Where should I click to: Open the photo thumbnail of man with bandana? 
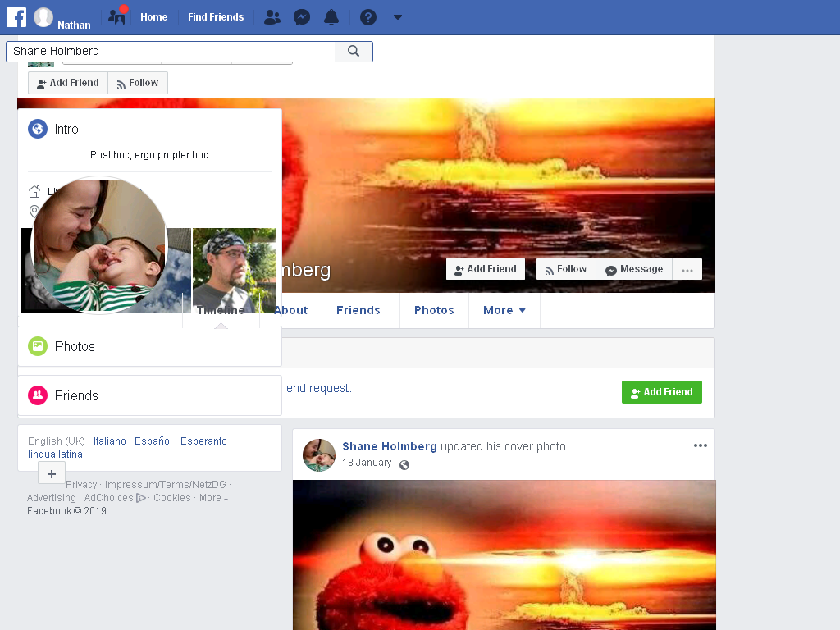(x=235, y=271)
